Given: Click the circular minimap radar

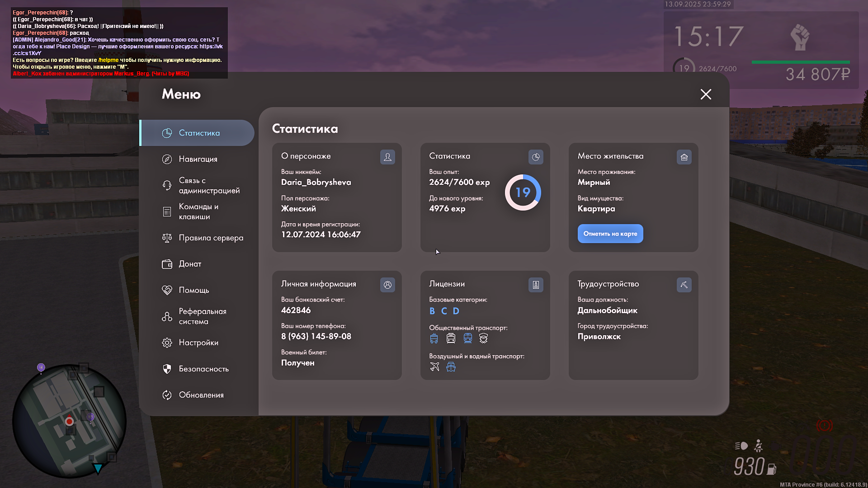Looking at the screenshot, I should [69, 421].
